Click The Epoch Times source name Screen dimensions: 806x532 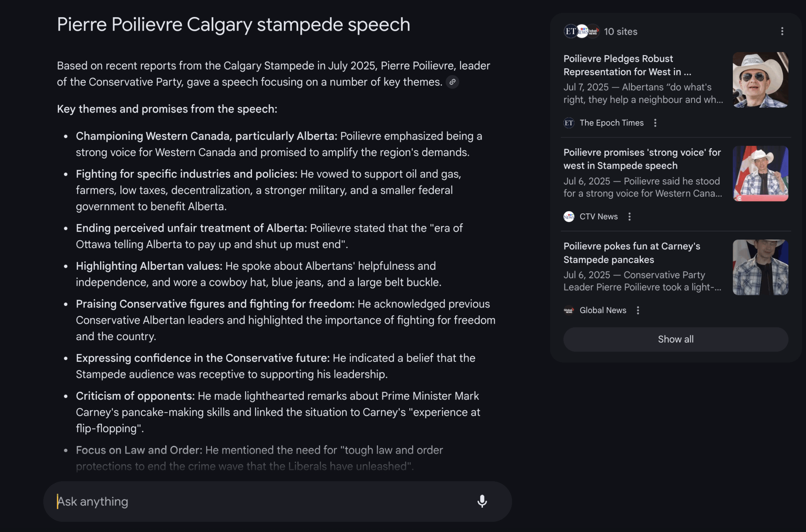612,123
